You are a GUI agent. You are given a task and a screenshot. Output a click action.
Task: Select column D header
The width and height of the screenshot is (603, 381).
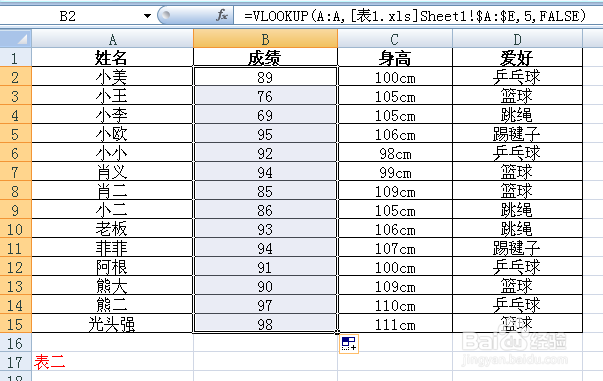point(518,39)
